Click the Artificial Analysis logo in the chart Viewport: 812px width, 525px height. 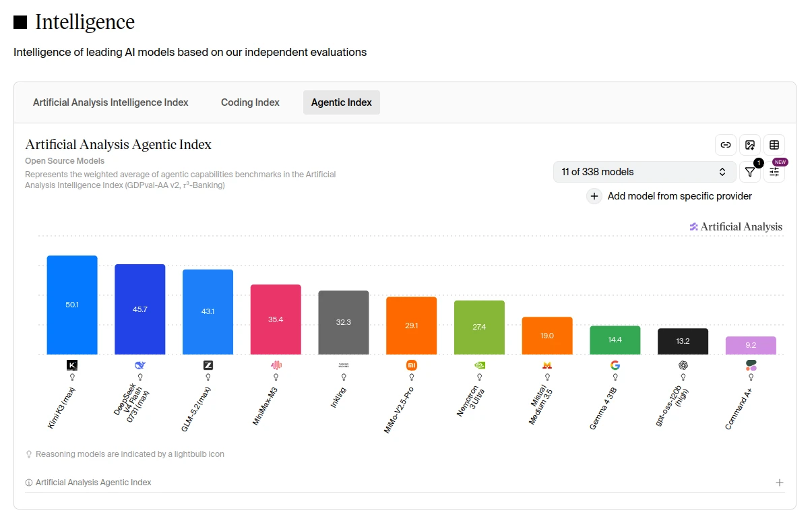tap(736, 227)
